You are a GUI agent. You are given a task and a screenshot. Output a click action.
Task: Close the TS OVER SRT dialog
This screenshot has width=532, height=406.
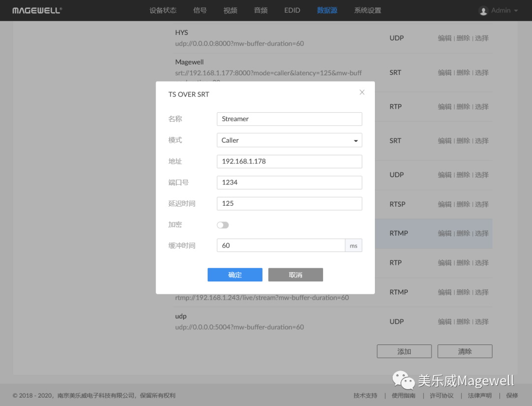tap(362, 92)
